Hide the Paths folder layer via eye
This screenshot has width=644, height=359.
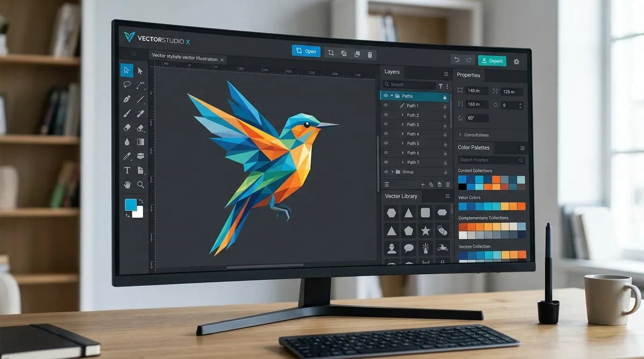[386, 96]
